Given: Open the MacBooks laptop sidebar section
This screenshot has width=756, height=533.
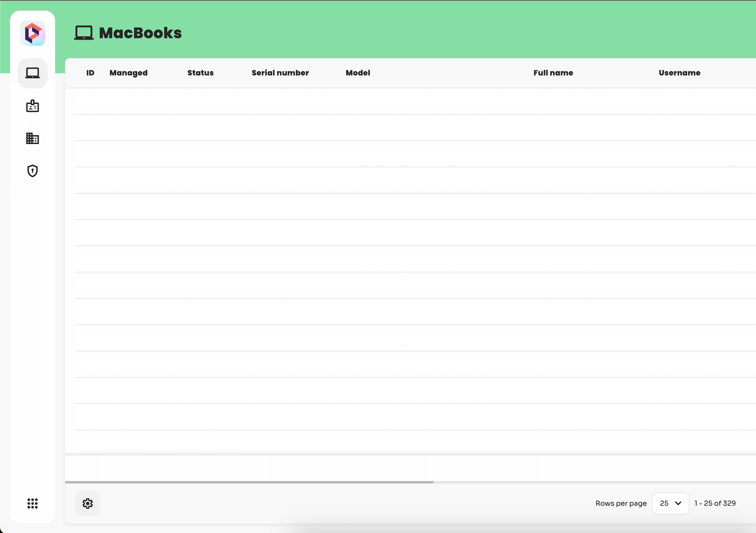Looking at the screenshot, I should (x=32, y=73).
